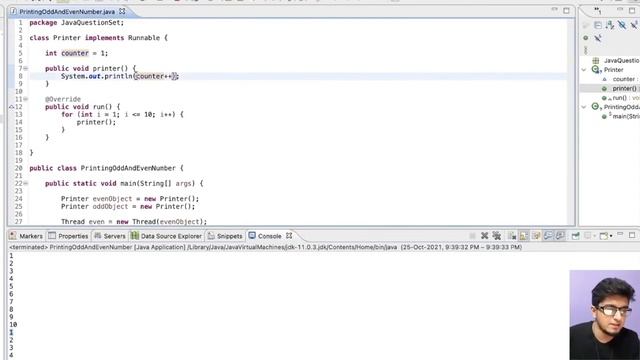
Task: Click the highlighted '1' after '10' in Console
Action: [x=11, y=332]
